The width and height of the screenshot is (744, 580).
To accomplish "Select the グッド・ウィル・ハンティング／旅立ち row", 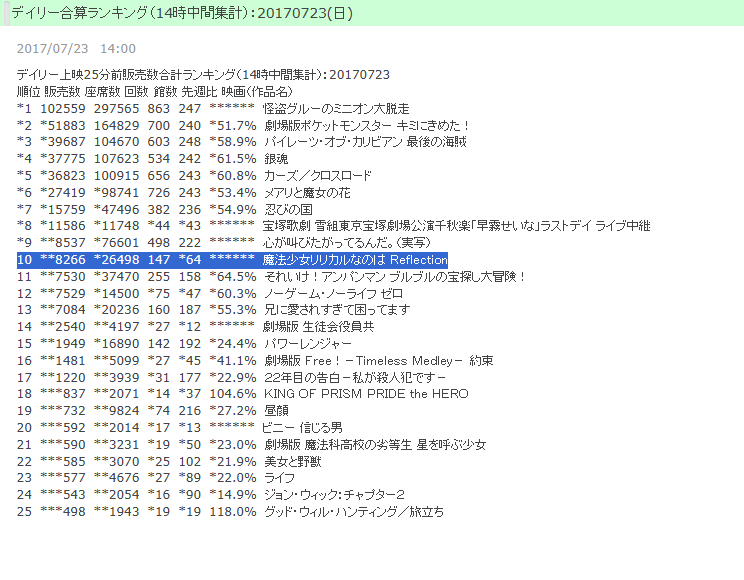I will (231, 512).
